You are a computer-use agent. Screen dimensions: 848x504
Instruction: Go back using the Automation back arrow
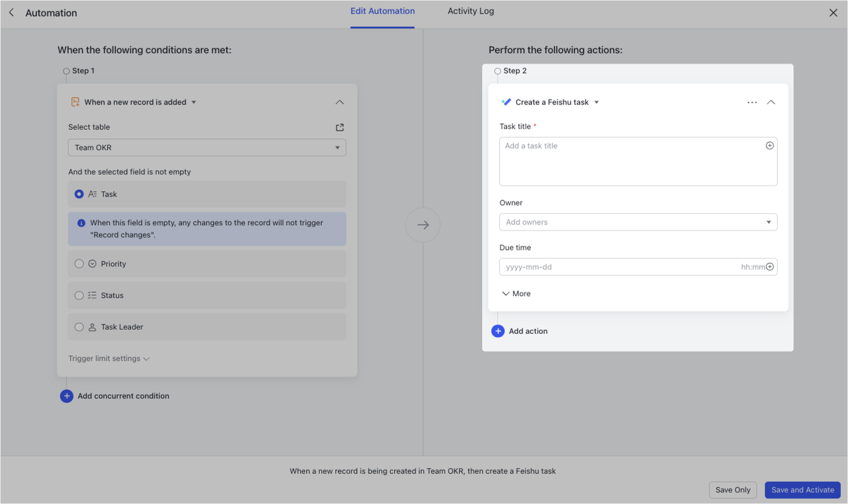(11, 13)
